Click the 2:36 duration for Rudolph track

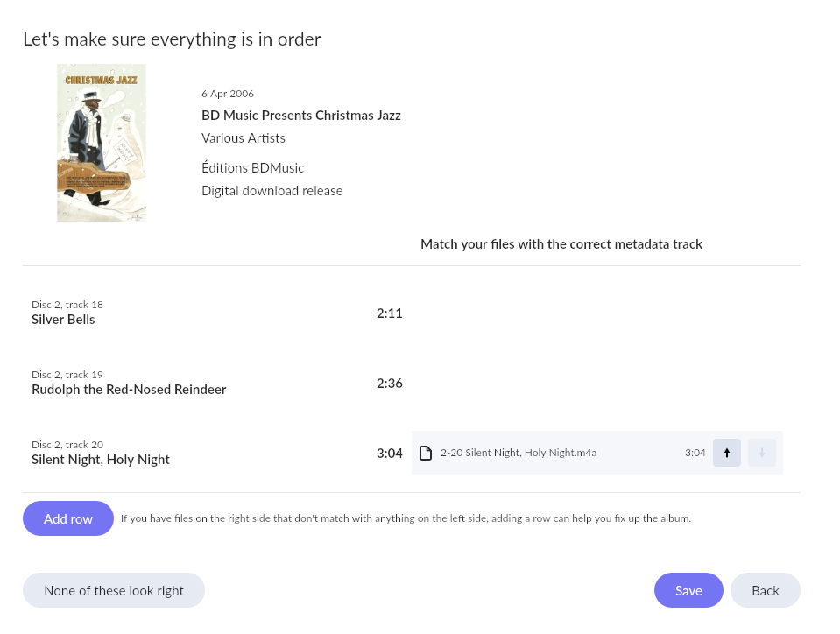tap(390, 383)
